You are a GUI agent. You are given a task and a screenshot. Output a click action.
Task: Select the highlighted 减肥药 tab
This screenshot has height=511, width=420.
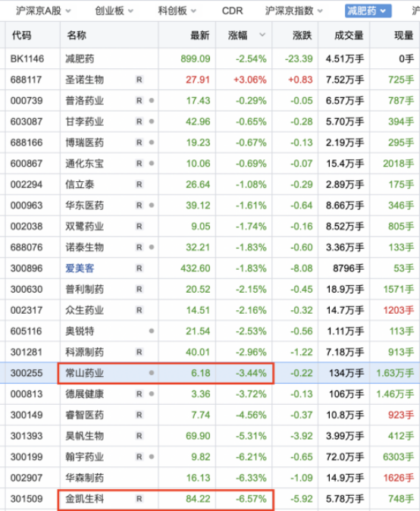[x=368, y=11]
